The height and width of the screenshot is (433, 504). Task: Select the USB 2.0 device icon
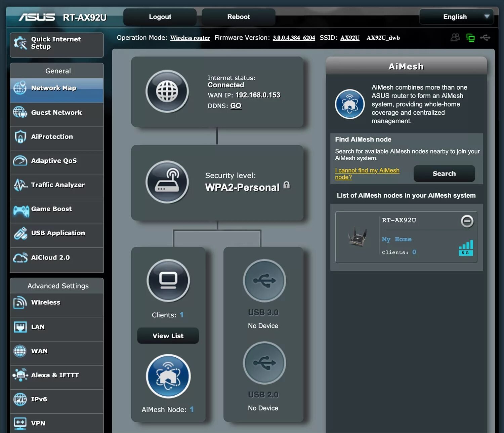coord(264,363)
